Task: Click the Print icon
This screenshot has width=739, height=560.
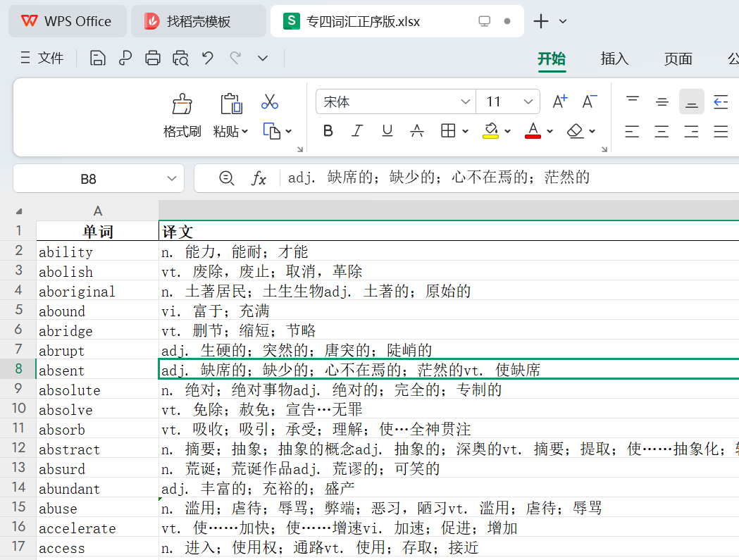Action: [153, 58]
